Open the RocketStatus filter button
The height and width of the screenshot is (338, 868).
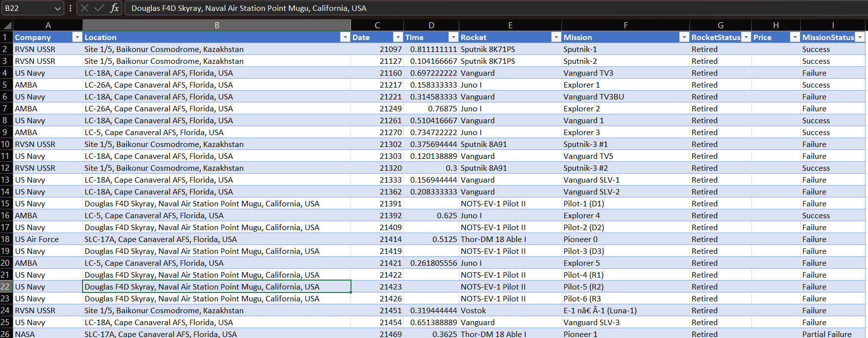click(746, 37)
